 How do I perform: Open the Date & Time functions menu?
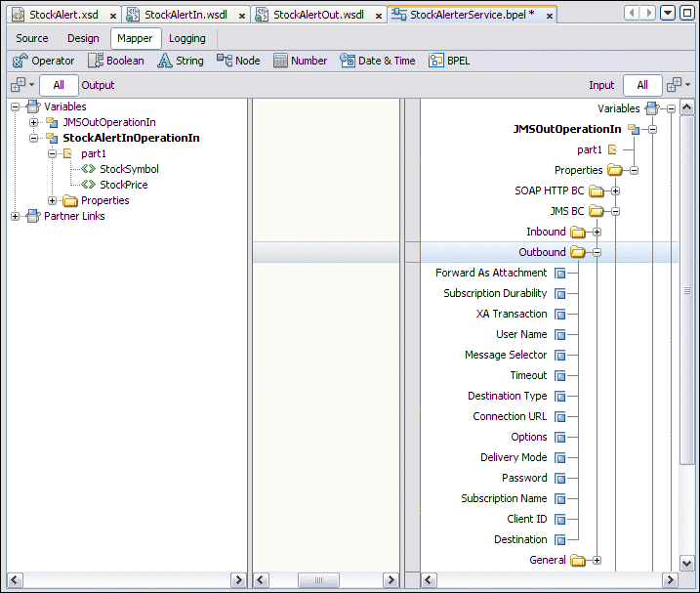coord(378,61)
